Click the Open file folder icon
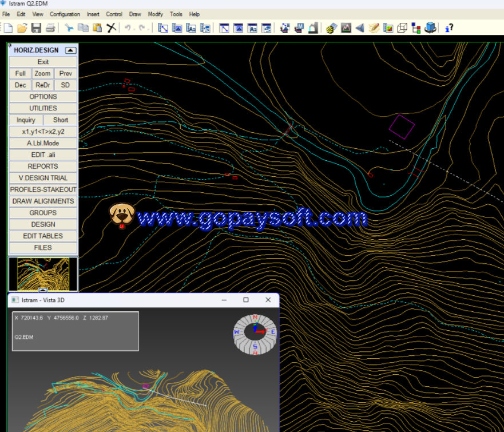This screenshot has height=432, width=504. [x=22, y=27]
